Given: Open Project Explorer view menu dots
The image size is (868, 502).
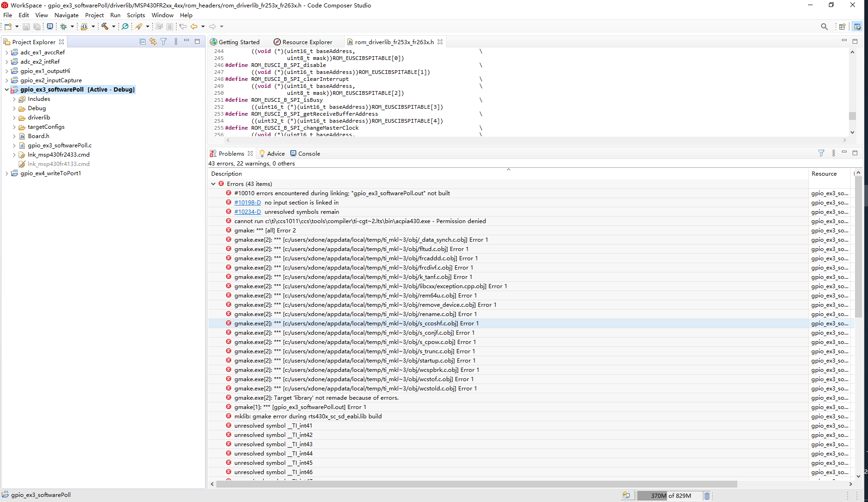Looking at the screenshot, I should click(176, 41).
